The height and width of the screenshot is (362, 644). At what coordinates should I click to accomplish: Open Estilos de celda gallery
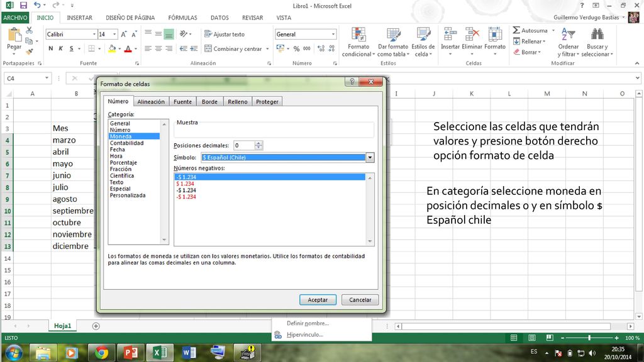(x=423, y=42)
